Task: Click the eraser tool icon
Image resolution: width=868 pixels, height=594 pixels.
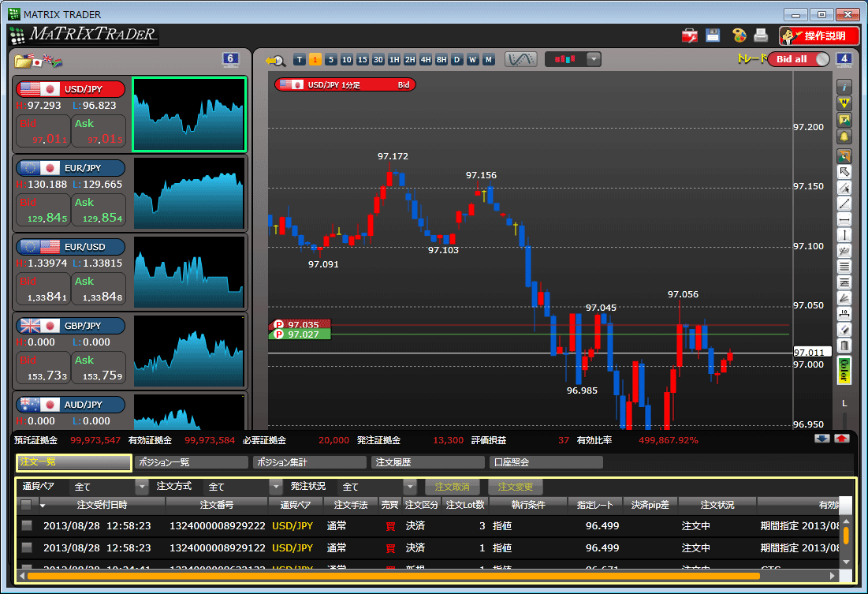Action: coord(844,330)
